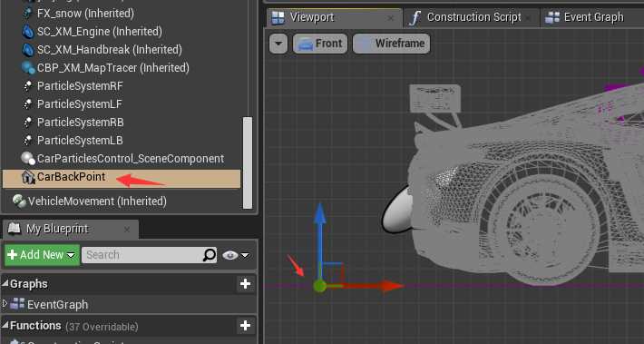Select CBP_XM_MapTracer (Inherited) component
Image resolution: width=644 pixels, height=344 pixels.
point(113,68)
